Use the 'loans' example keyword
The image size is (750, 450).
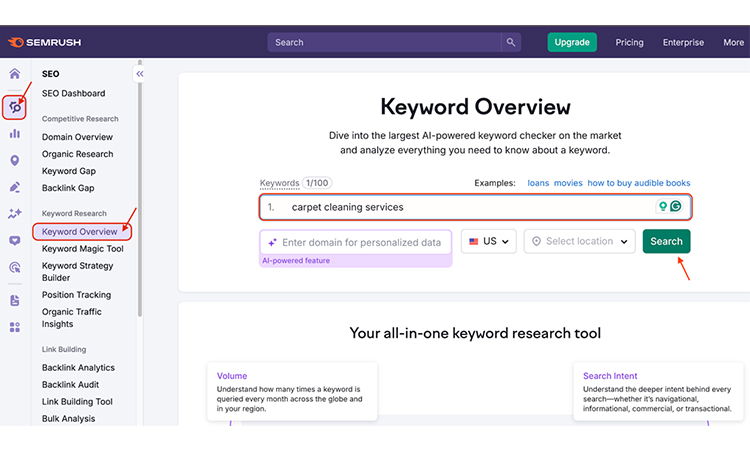(x=538, y=183)
